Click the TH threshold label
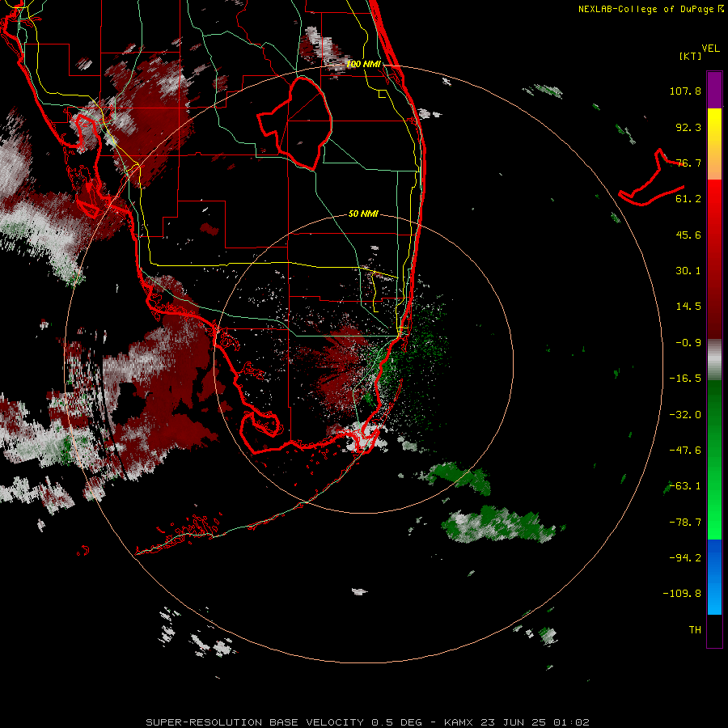This screenshot has height=728, width=728. [x=695, y=630]
